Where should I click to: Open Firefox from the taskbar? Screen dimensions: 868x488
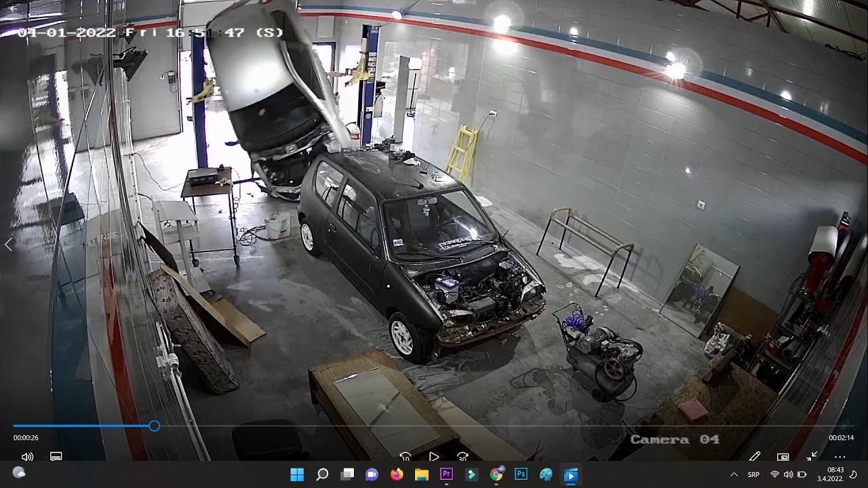tap(397, 474)
